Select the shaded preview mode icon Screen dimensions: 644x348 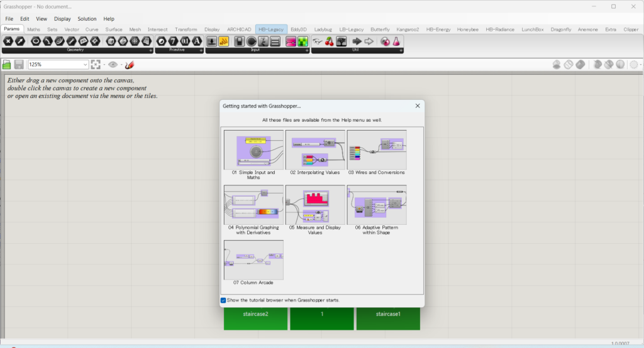pos(580,65)
